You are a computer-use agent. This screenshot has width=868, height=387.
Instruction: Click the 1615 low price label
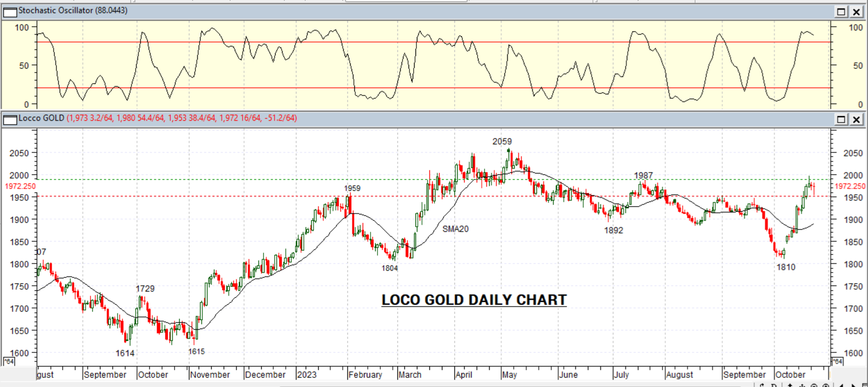[196, 351]
